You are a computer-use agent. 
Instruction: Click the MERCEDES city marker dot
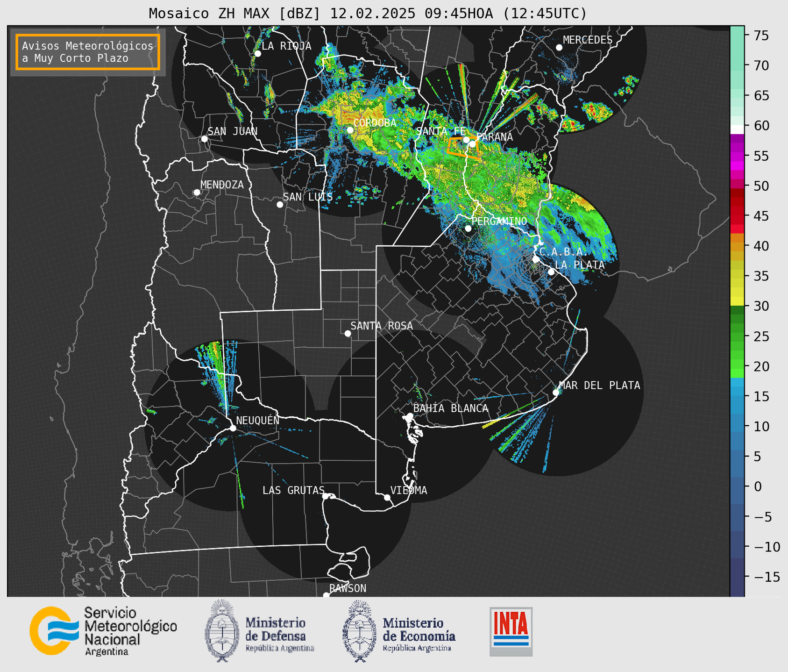point(559,48)
